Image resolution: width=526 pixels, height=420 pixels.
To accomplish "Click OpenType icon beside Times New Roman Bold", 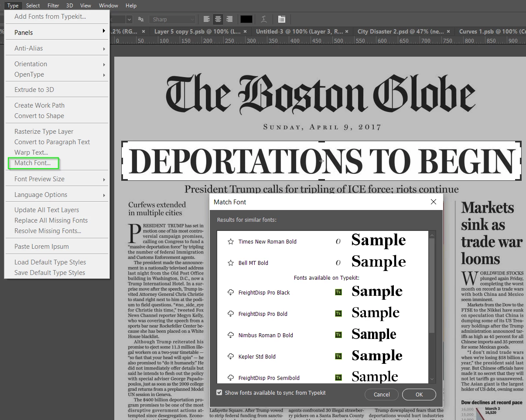I will pyautogui.click(x=338, y=241).
